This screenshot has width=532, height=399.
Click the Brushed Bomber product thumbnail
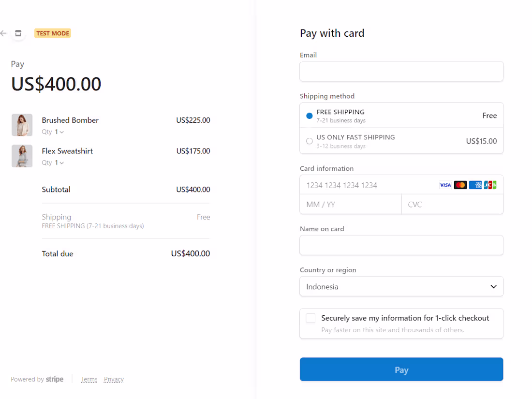22,125
